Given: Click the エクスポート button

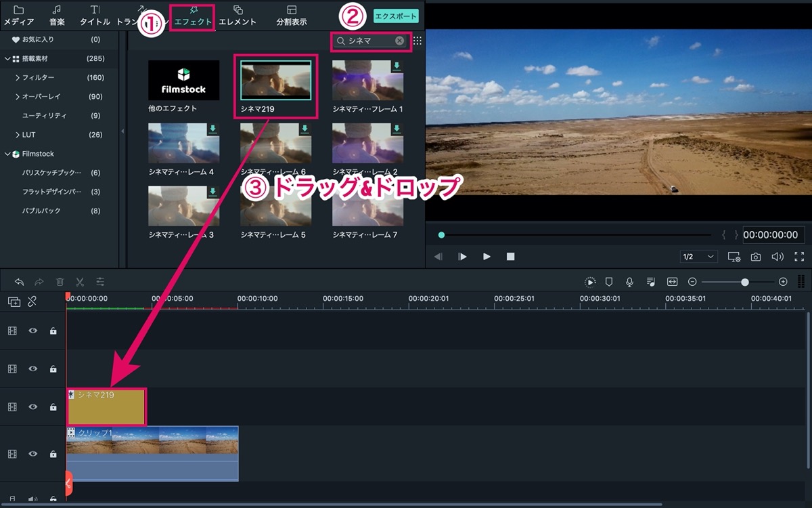Looking at the screenshot, I should click(396, 16).
